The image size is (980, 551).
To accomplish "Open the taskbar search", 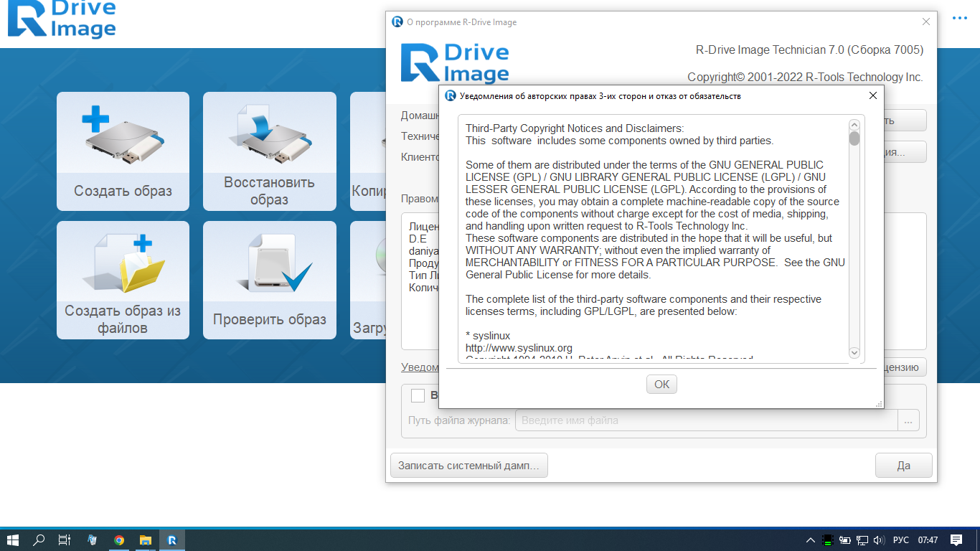I will click(39, 540).
